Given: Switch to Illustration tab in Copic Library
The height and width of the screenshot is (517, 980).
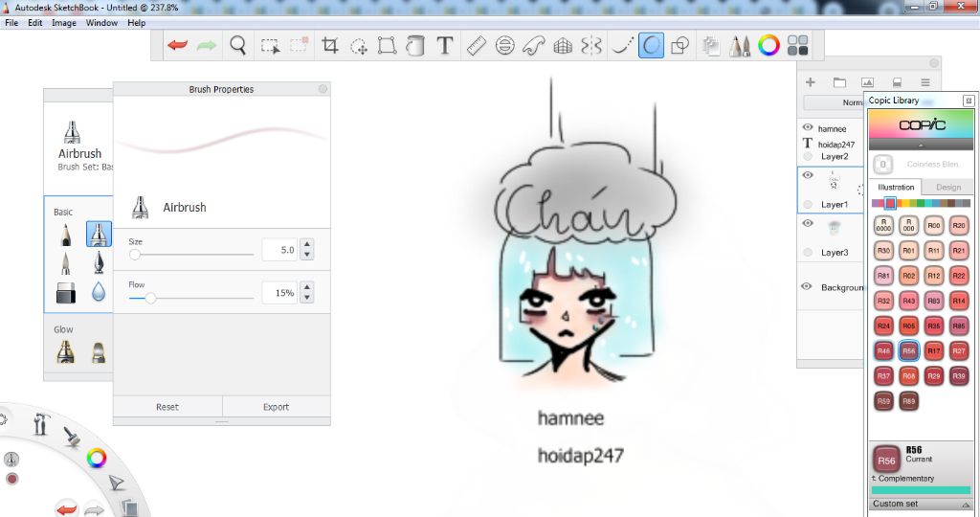Looking at the screenshot, I should pyautogui.click(x=896, y=187).
